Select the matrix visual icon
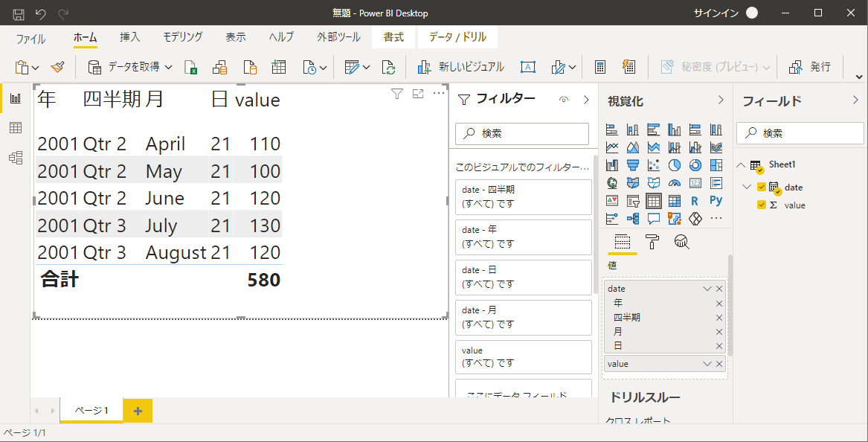The width and height of the screenshot is (868, 442). 675,200
